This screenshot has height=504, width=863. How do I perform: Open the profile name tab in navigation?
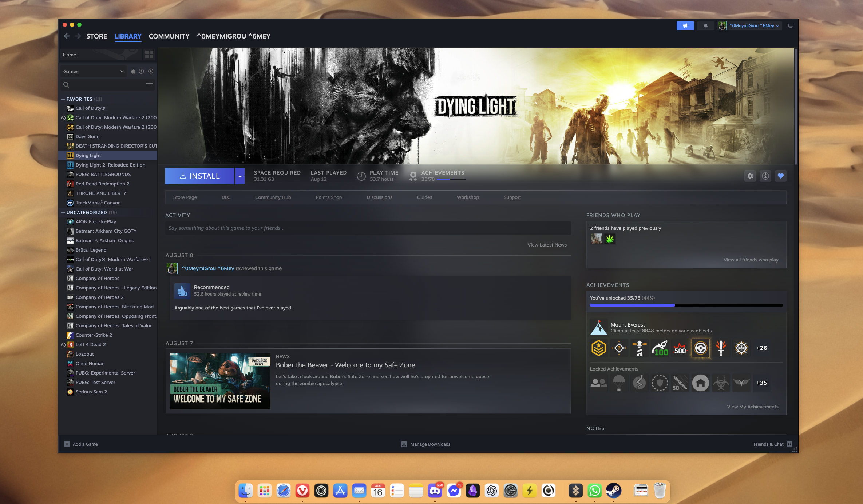click(234, 36)
